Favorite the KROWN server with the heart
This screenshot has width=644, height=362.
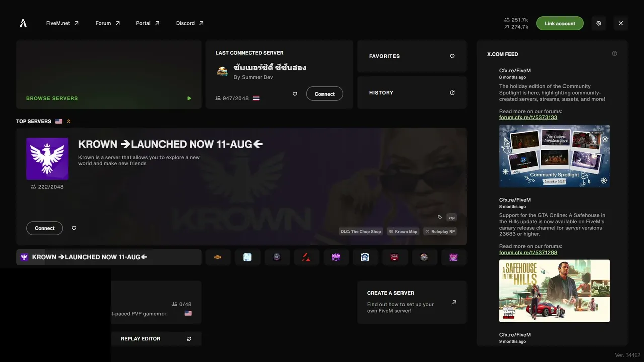[74, 228]
